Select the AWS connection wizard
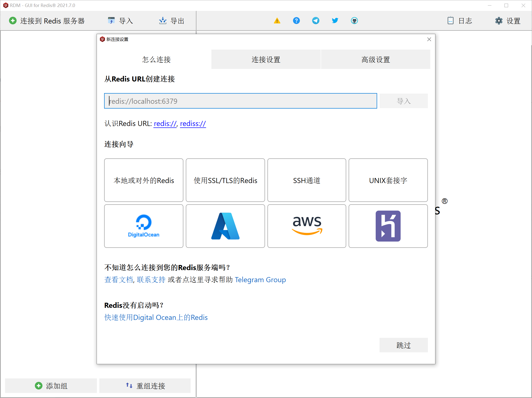The width and height of the screenshot is (532, 398). (x=307, y=226)
